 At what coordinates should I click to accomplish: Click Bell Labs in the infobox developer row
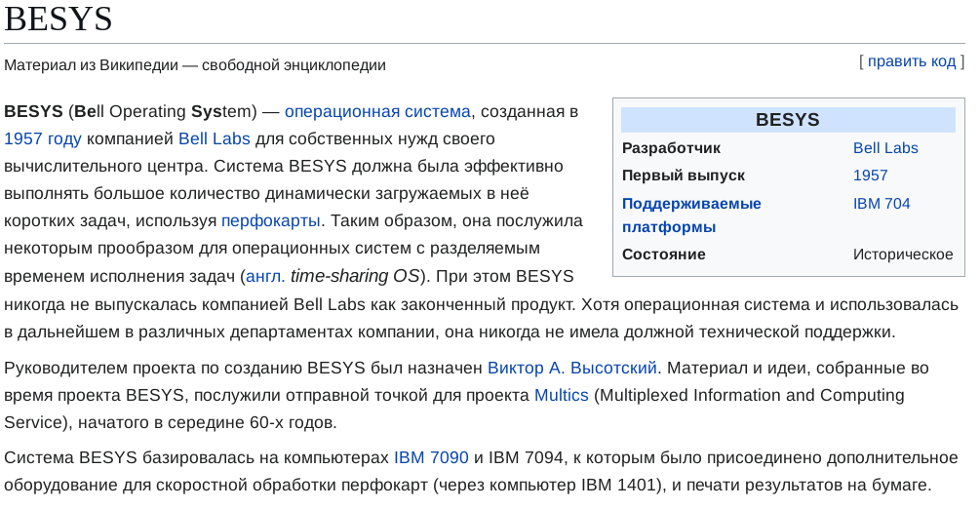885,148
